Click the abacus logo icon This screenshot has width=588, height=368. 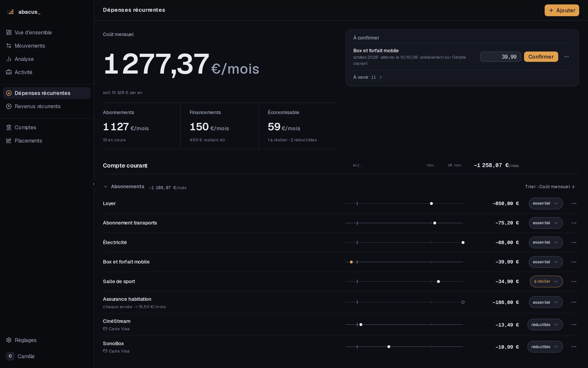point(10,12)
